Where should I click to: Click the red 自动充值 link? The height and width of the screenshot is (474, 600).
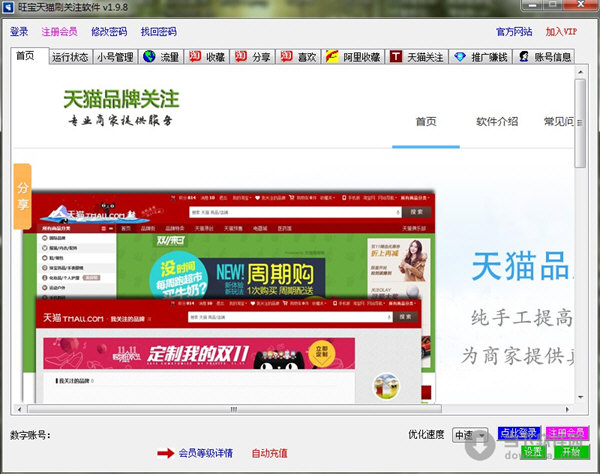(x=269, y=453)
